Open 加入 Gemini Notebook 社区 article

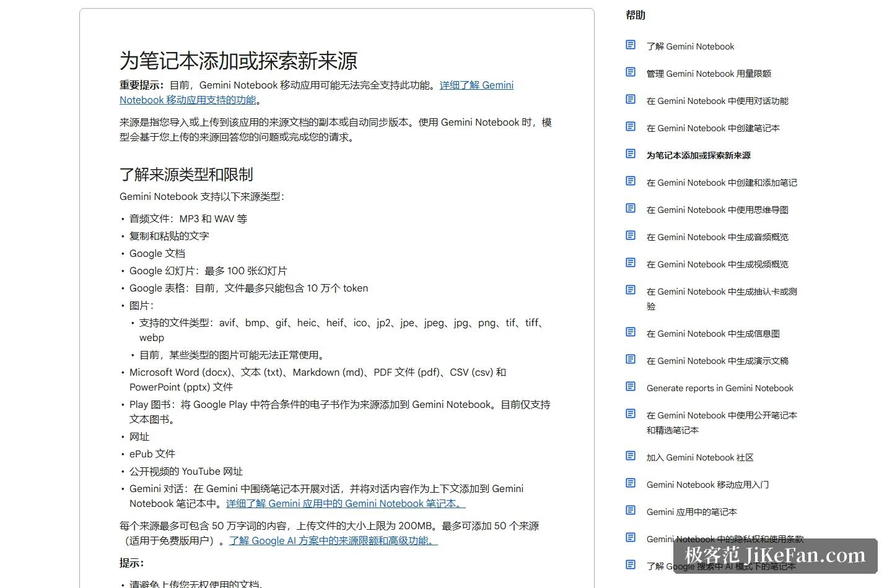pyautogui.click(x=700, y=457)
